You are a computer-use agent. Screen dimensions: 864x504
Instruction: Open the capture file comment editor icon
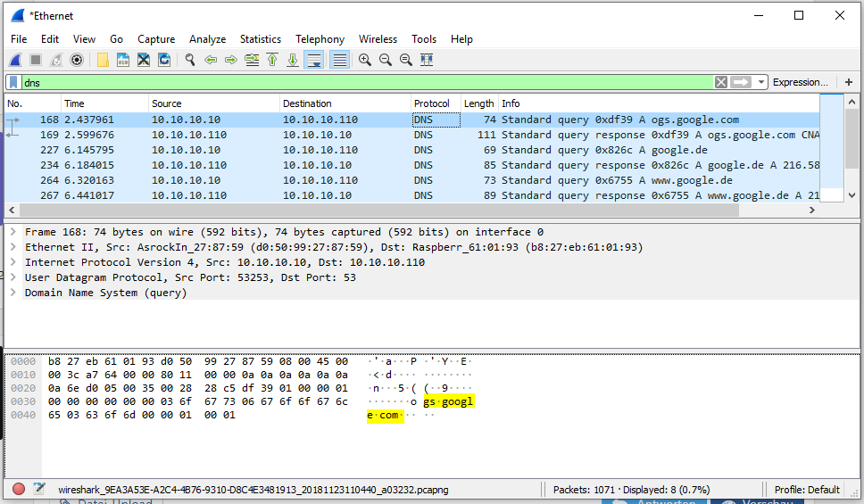pyautogui.click(x=39, y=489)
